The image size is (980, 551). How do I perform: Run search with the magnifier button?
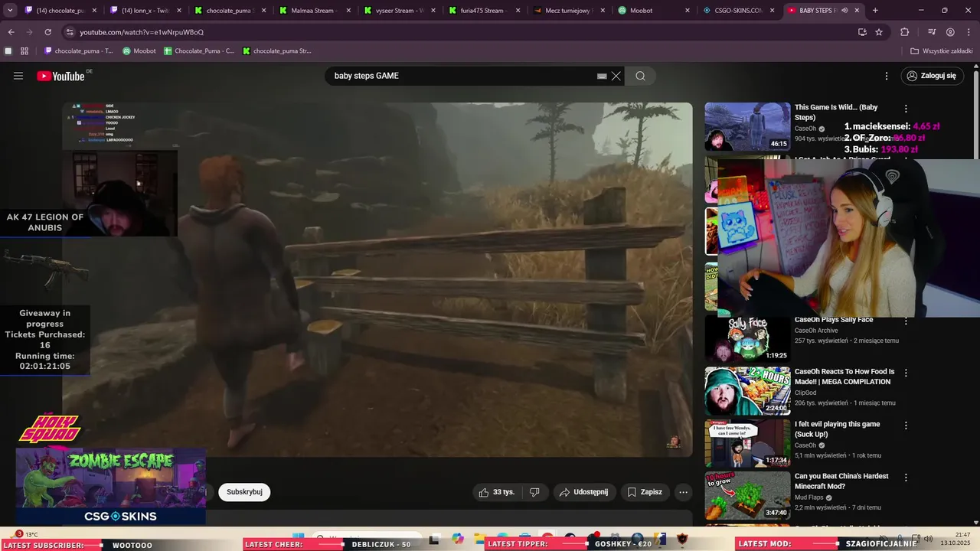(x=640, y=76)
